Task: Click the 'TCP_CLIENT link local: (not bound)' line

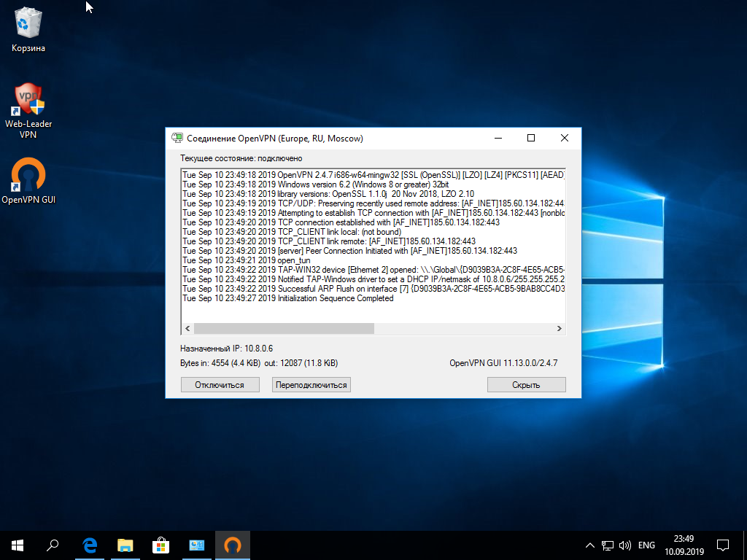Action: point(292,232)
